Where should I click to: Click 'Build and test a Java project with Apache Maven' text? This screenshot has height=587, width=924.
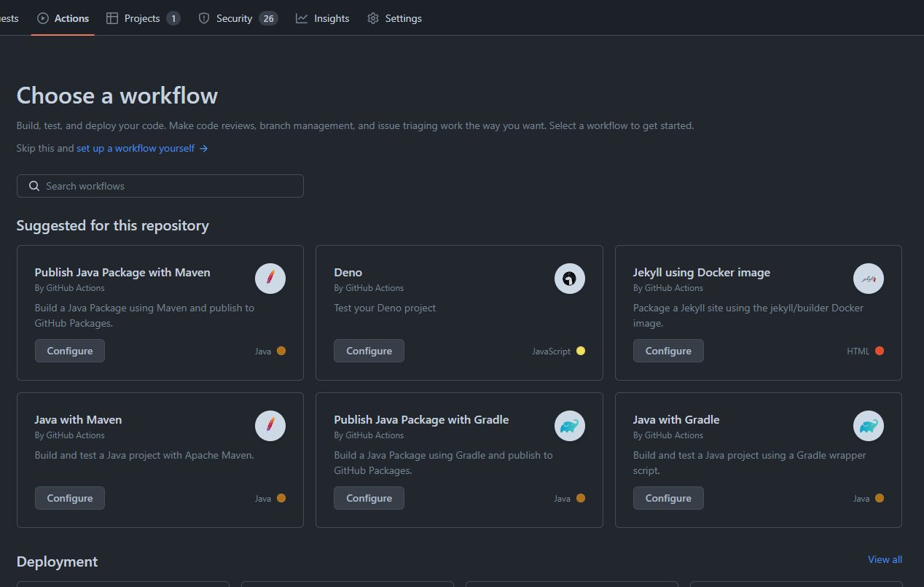pos(144,455)
